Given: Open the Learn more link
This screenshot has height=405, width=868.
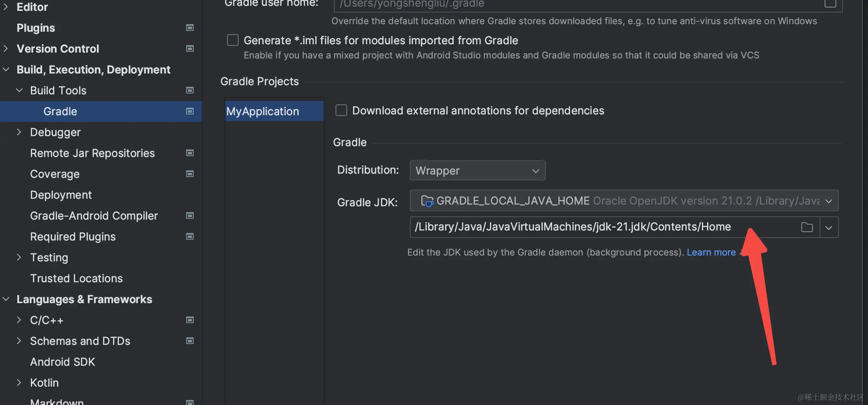Looking at the screenshot, I should click(711, 253).
